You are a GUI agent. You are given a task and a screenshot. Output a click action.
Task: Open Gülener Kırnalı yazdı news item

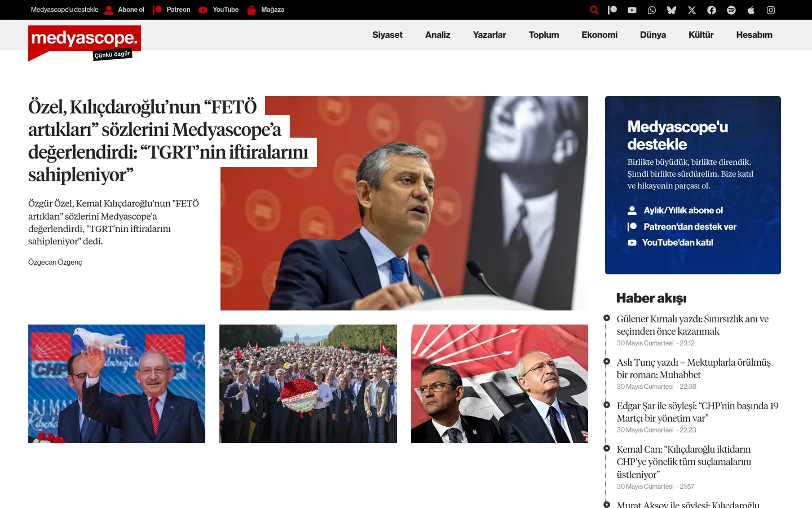coord(692,325)
